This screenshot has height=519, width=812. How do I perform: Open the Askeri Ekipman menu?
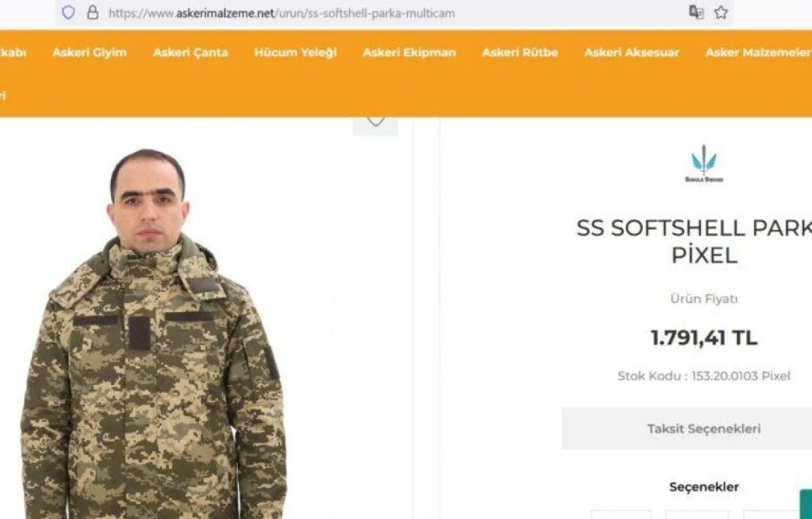tap(409, 52)
